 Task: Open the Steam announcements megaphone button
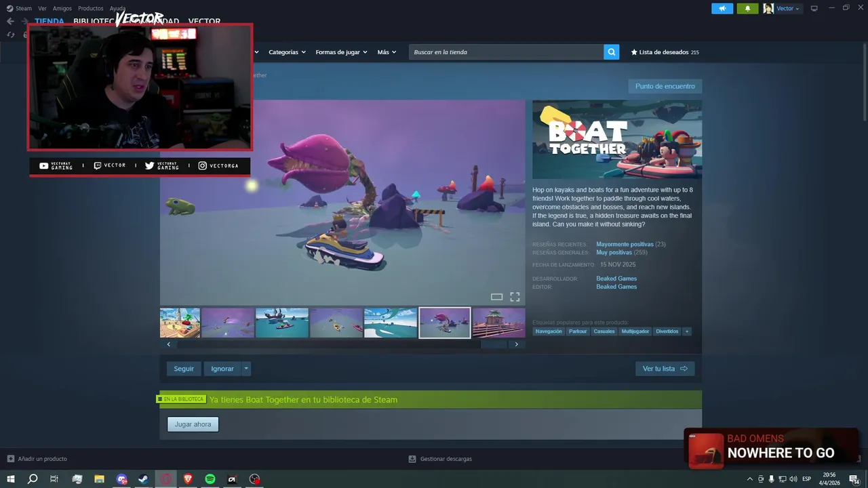coord(722,8)
